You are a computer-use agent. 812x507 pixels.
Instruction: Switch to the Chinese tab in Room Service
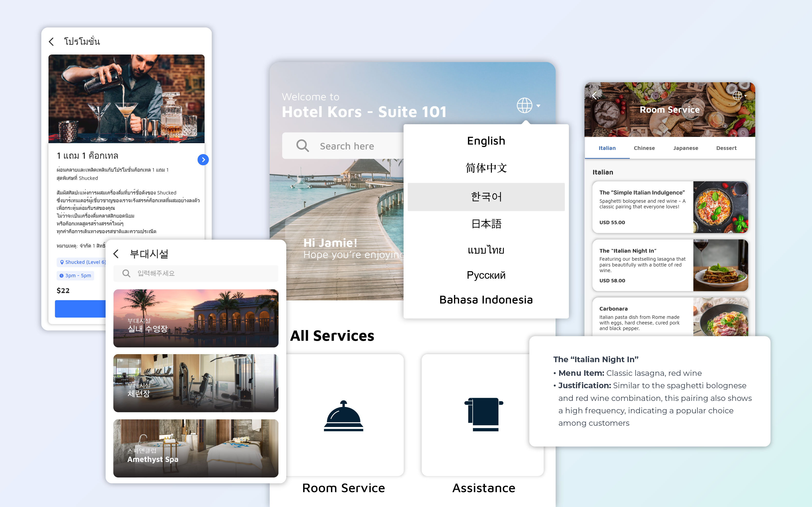tap(644, 148)
